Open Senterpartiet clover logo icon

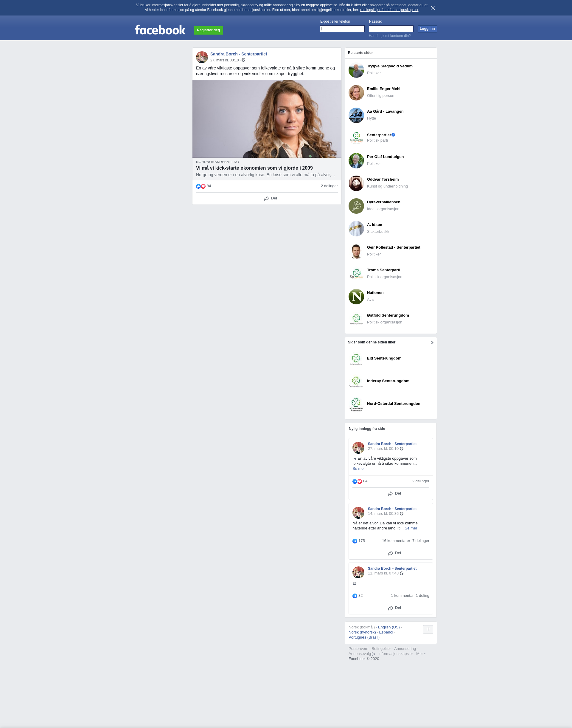(356, 138)
